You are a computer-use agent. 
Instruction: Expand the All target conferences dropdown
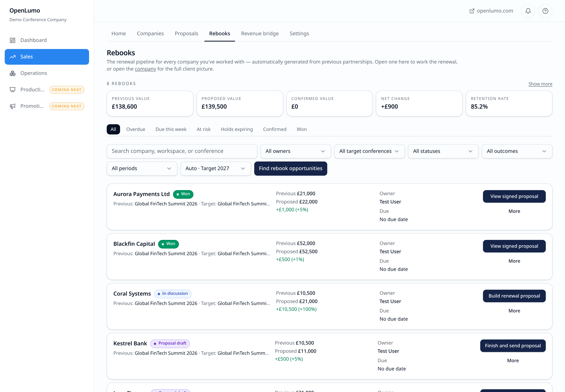click(x=369, y=151)
